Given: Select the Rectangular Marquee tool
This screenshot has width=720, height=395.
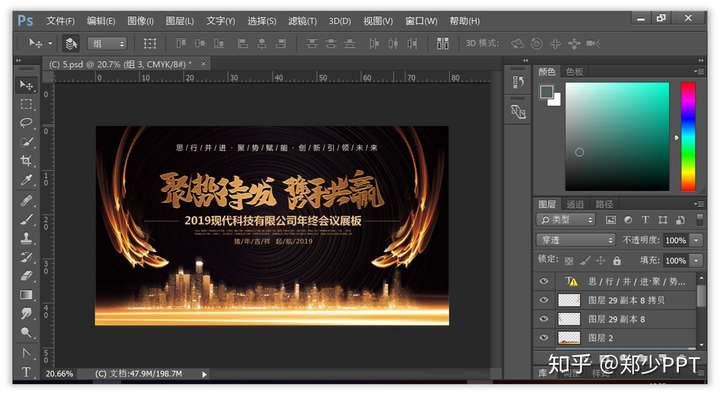Looking at the screenshot, I should point(26,104).
